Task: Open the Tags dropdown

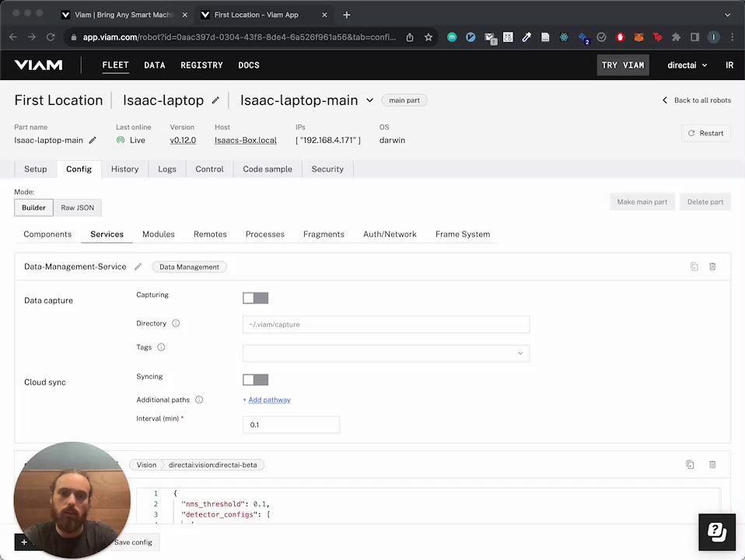Action: pyautogui.click(x=386, y=353)
